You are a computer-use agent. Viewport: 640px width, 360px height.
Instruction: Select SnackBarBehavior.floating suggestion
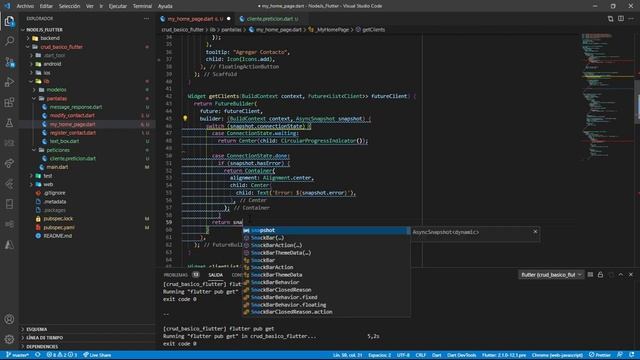point(327,304)
